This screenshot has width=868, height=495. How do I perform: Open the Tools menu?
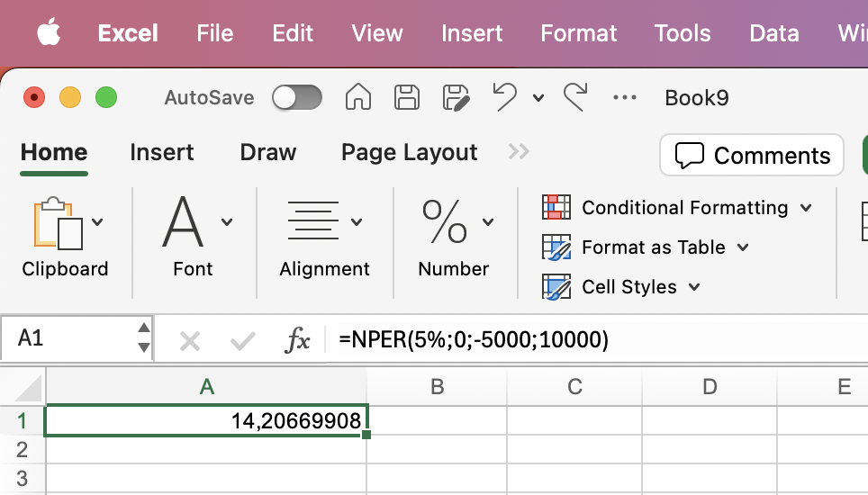(682, 33)
